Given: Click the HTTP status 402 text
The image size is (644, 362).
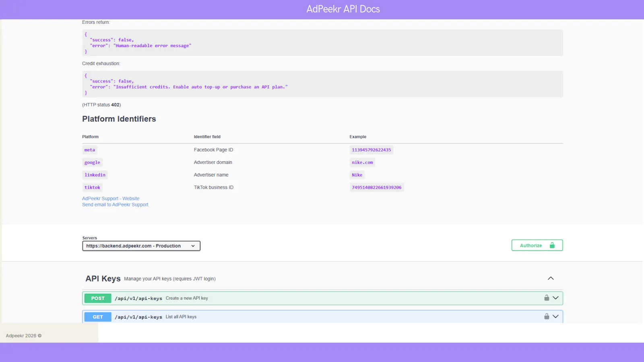Looking at the screenshot, I should (101, 105).
